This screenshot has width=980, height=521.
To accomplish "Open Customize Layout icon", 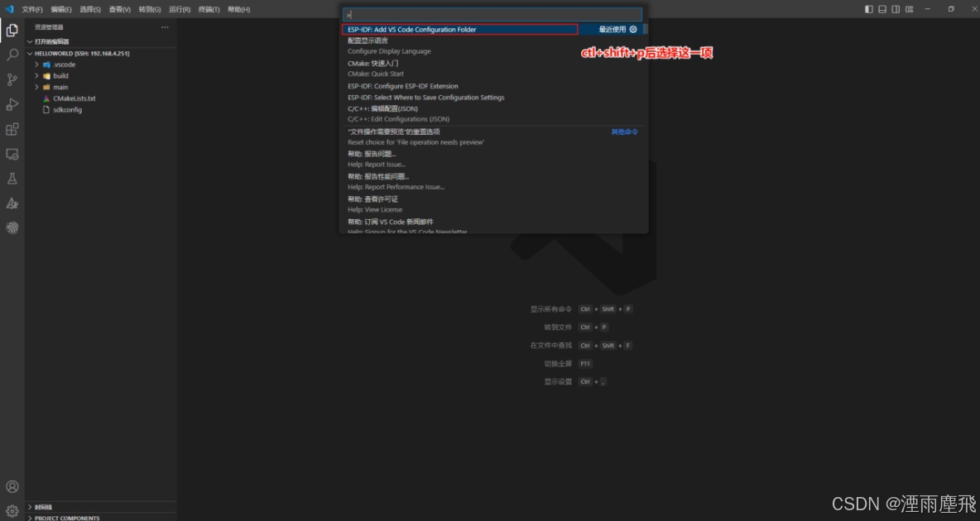I will tap(910, 9).
